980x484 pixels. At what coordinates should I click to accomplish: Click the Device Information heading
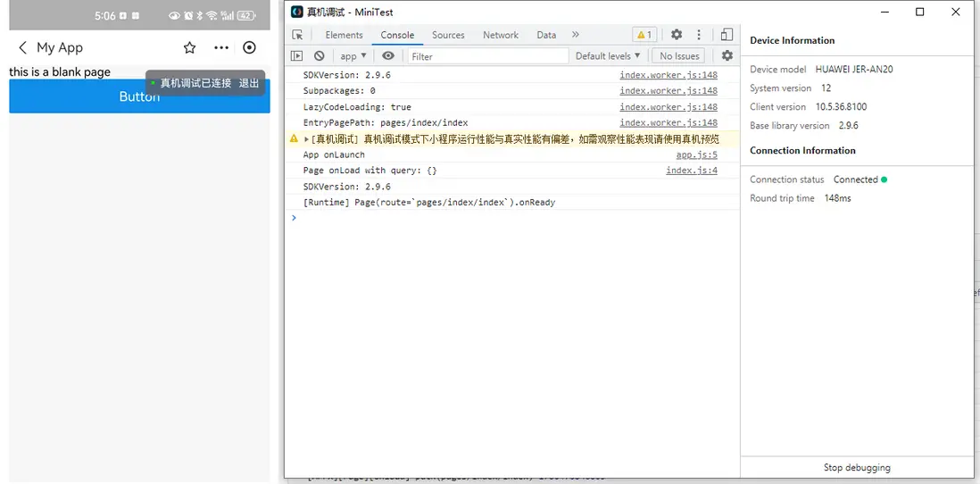[x=792, y=41]
